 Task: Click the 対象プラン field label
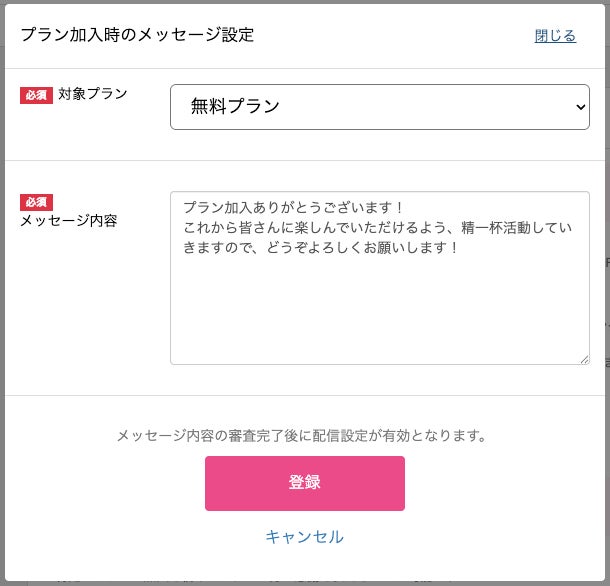click(x=93, y=94)
